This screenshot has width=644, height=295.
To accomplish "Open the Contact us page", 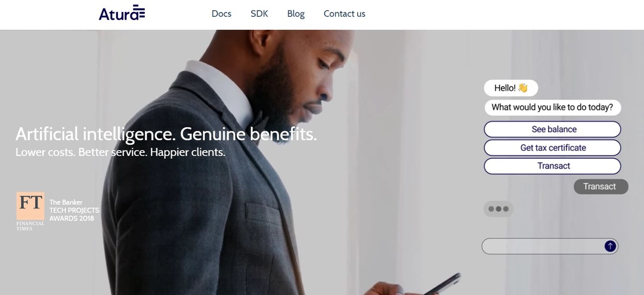I will click(x=344, y=14).
